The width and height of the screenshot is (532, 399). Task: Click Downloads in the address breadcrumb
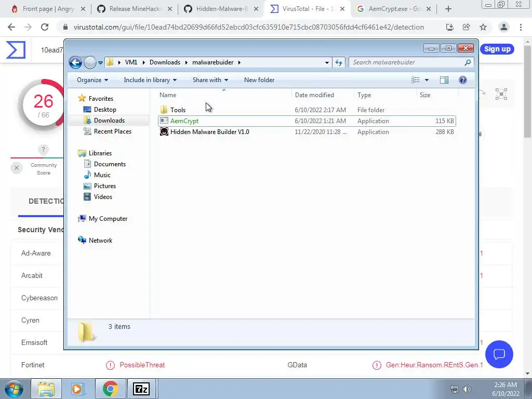165,62
